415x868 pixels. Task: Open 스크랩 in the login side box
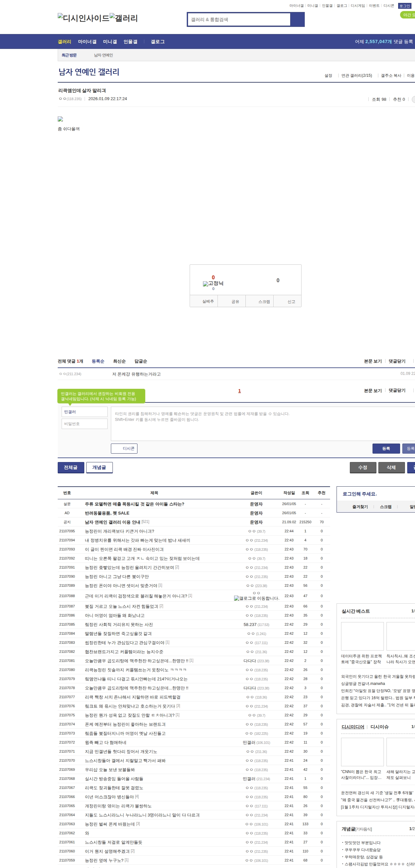coord(386,506)
